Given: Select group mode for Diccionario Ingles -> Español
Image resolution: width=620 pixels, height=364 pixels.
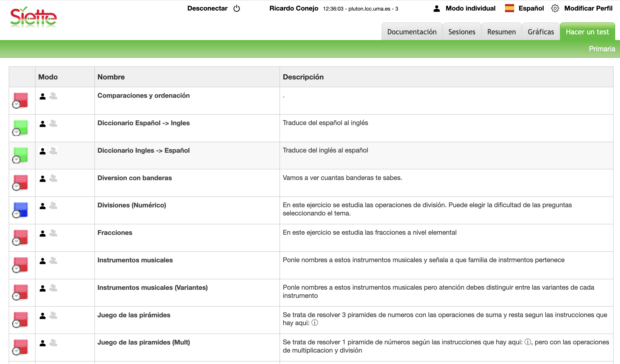Looking at the screenshot, I should point(53,150).
